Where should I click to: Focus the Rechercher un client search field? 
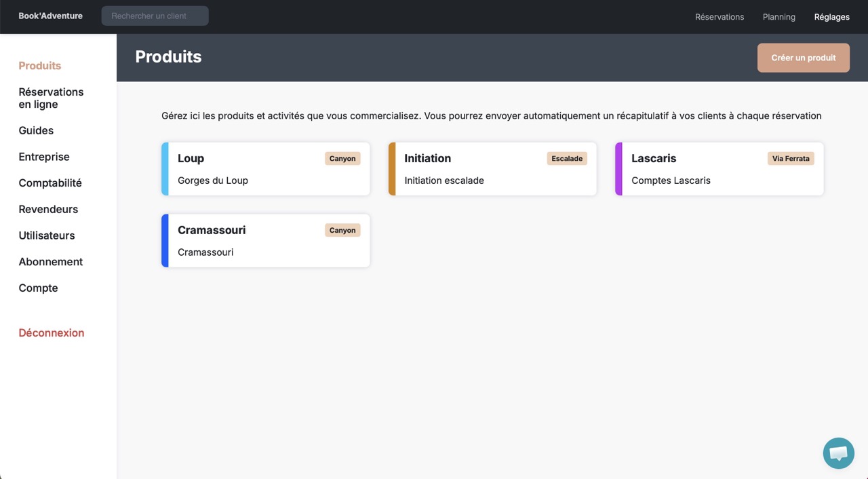click(155, 16)
